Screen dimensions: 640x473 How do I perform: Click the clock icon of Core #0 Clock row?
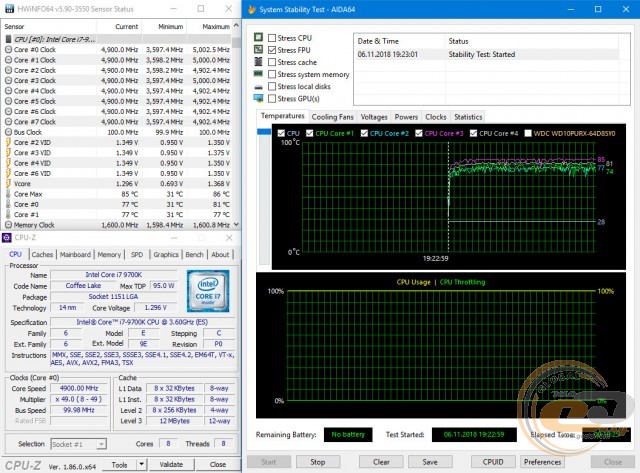pyautogui.click(x=8, y=49)
